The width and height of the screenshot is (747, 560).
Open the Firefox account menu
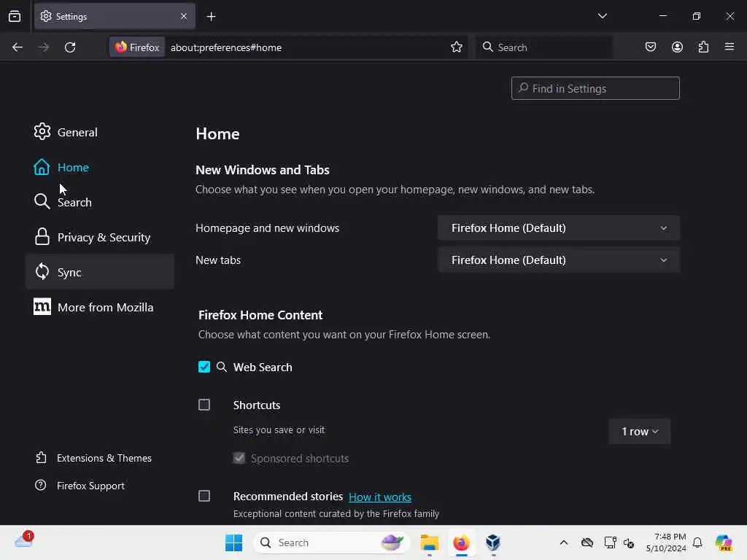click(677, 47)
